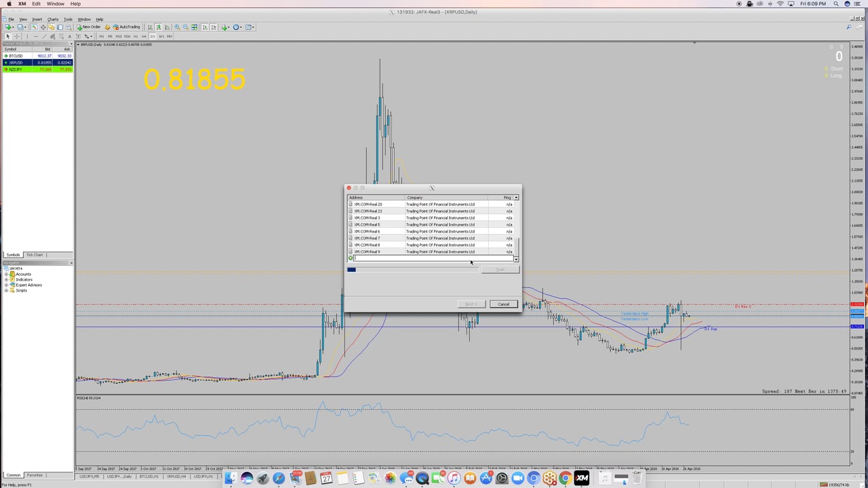
Task: Click the Scan button in dialog
Action: (500, 270)
